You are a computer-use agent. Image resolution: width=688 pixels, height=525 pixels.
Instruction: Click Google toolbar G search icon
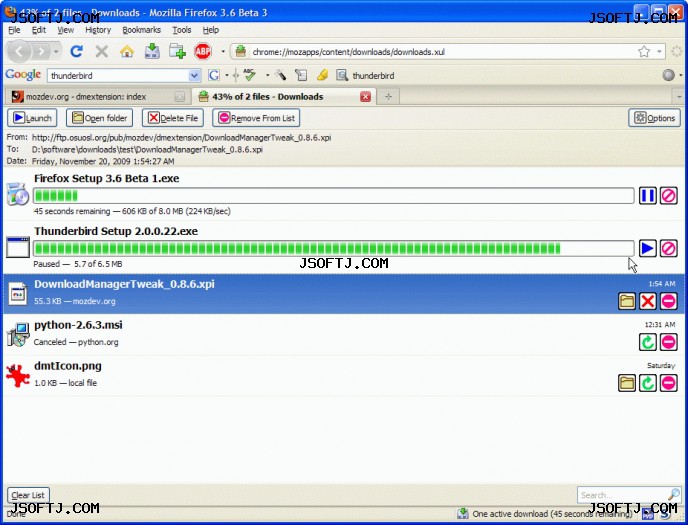tap(214, 75)
